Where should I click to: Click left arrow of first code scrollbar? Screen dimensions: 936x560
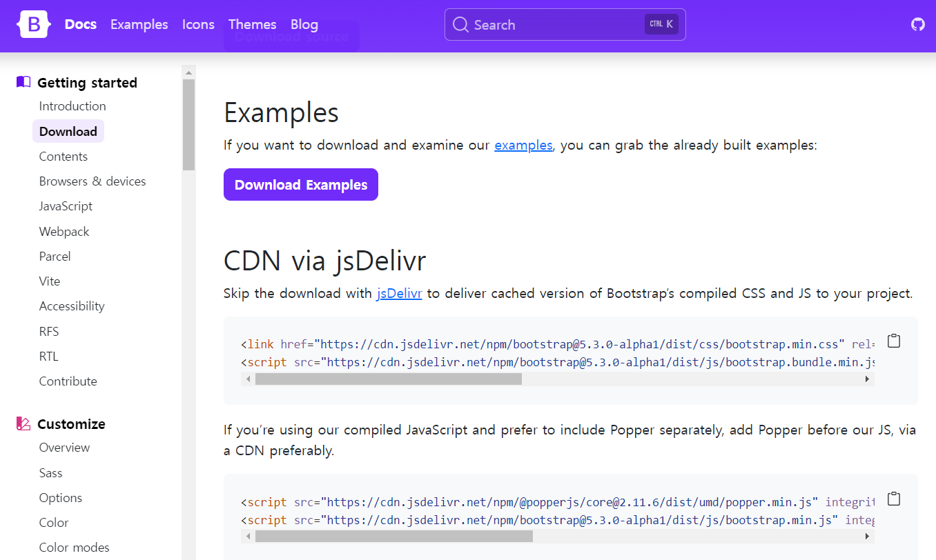pyautogui.click(x=247, y=379)
